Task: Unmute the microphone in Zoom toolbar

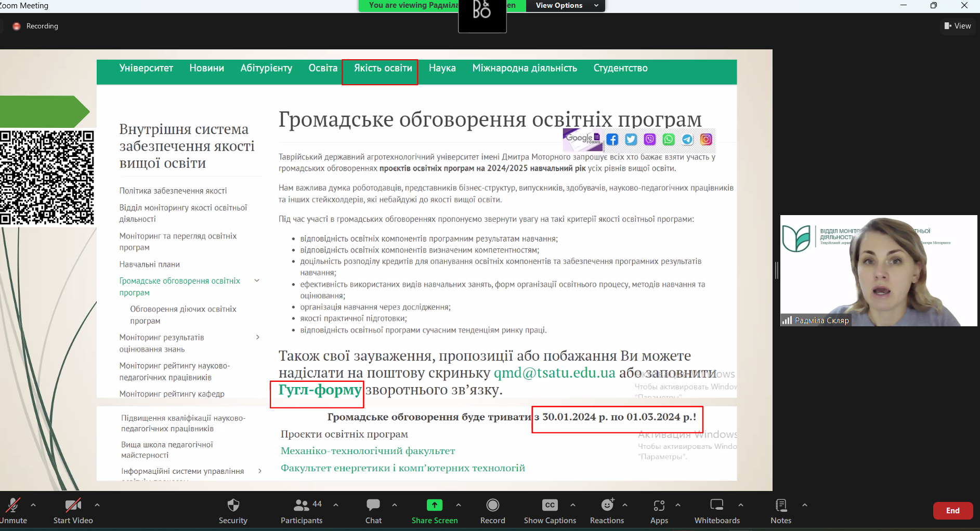Action: point(12,505)
